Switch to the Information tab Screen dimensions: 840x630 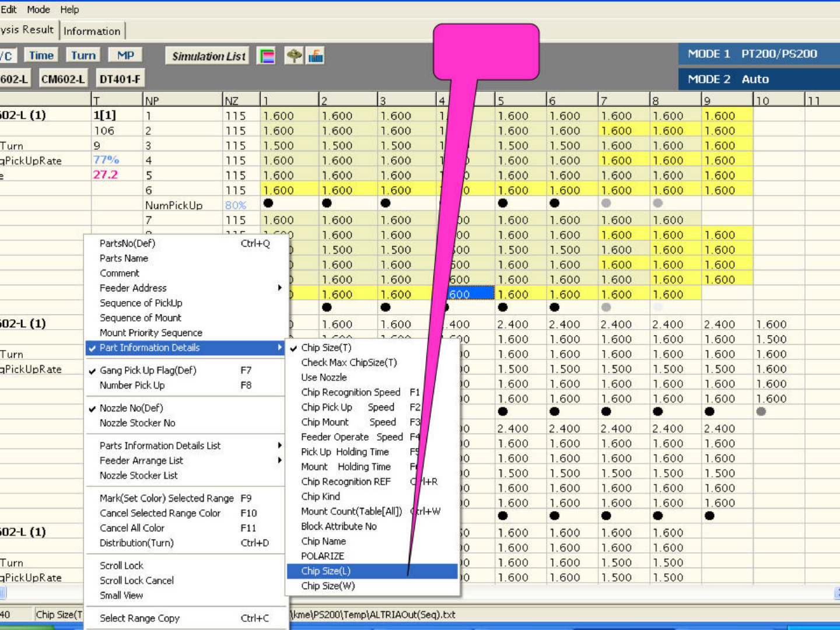click(x=92, y=31)
